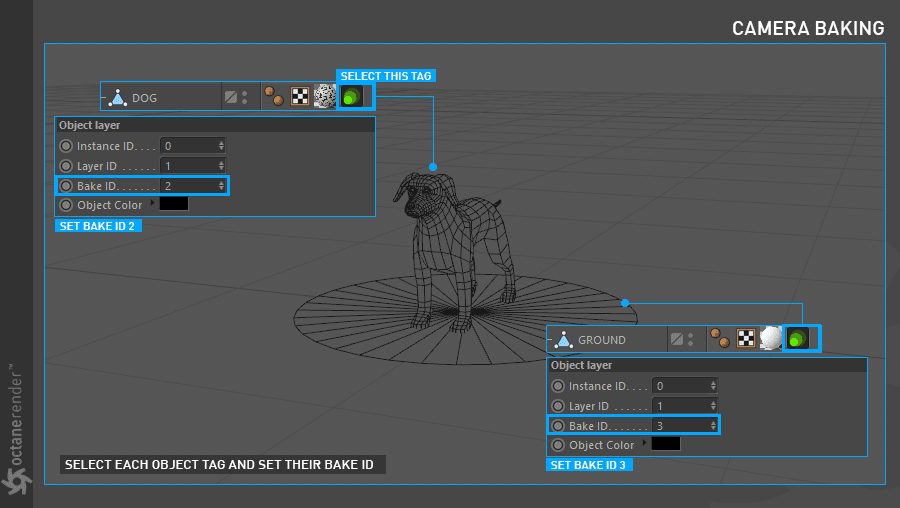Click the DOG Layer ID stepper arrows

point(221,166)
